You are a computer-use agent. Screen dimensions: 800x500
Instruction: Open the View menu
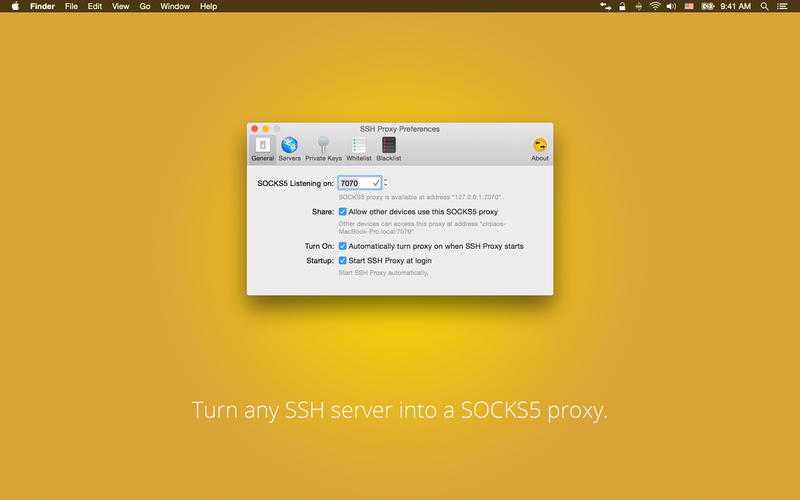(120, 6)
